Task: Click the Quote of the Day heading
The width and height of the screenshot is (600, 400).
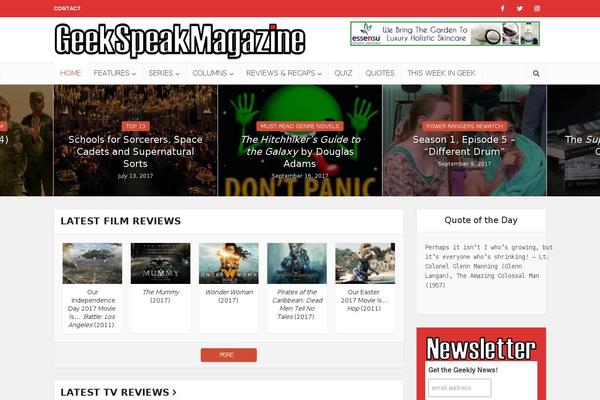Action: pyautogui.click(x=481, y=220)
